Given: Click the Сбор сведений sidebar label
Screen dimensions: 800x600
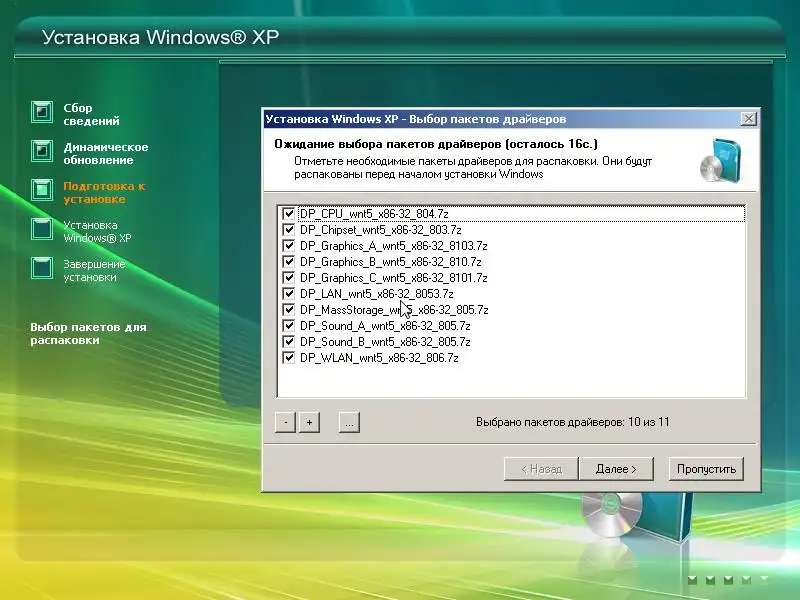Looking at the screenshot, I should [x=91, y=114].
